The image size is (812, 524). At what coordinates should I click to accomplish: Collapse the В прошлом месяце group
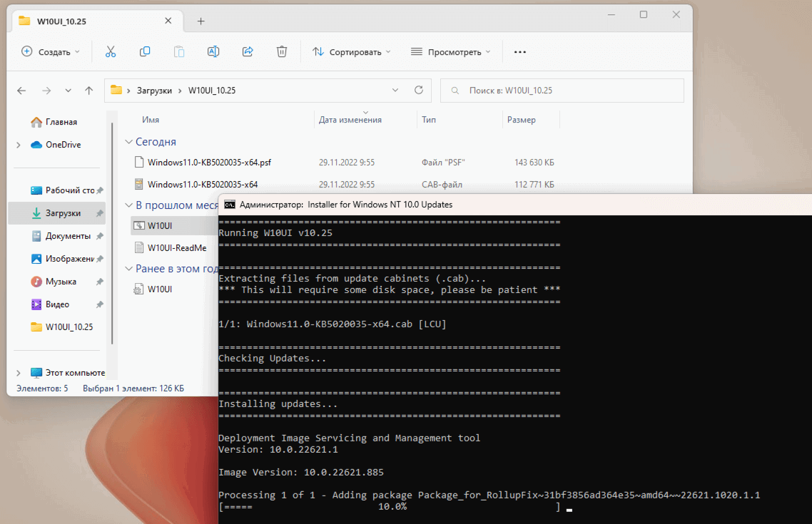click(128, 205)
